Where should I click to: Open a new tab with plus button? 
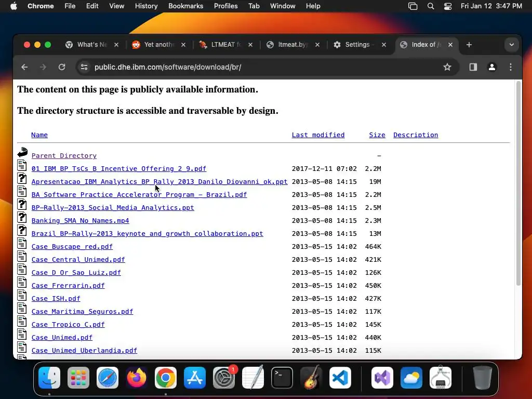pyautogui.click(x=469, y=45)
